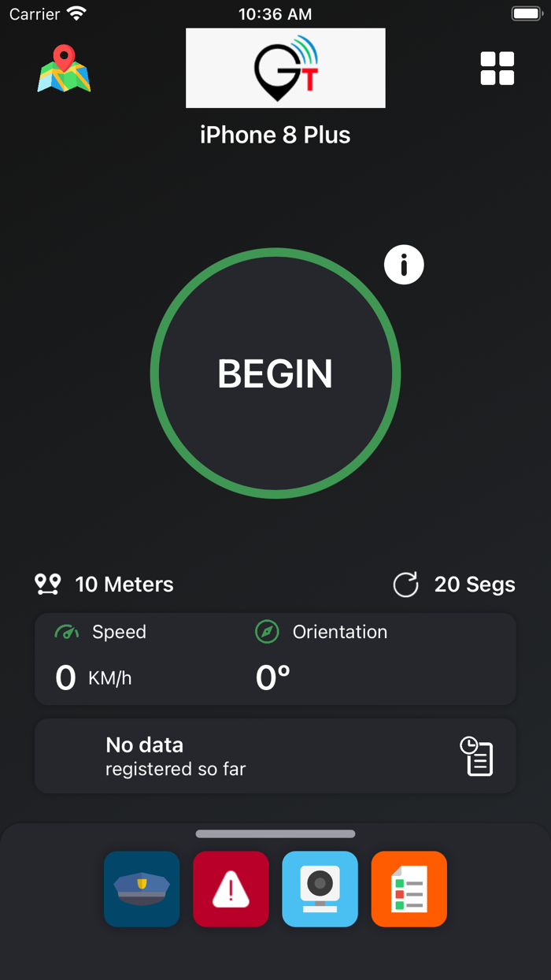The image size is (551, 980).
Task: Open the four-square grid menu
Action: point(497,69)
